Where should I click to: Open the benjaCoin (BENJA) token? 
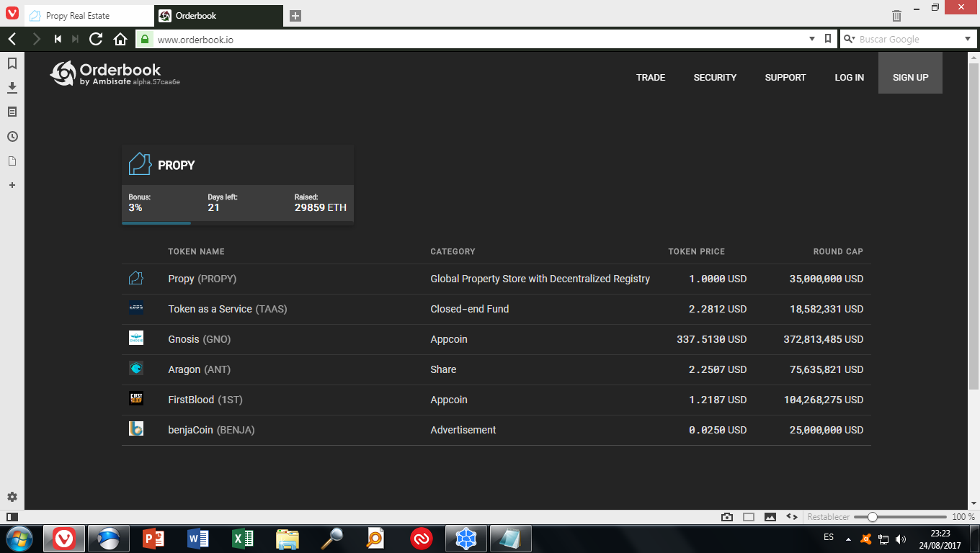point(496,430)
